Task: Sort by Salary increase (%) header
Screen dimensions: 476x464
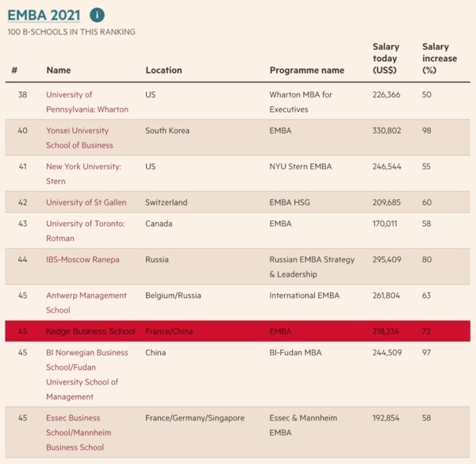Action: [440, 59]
